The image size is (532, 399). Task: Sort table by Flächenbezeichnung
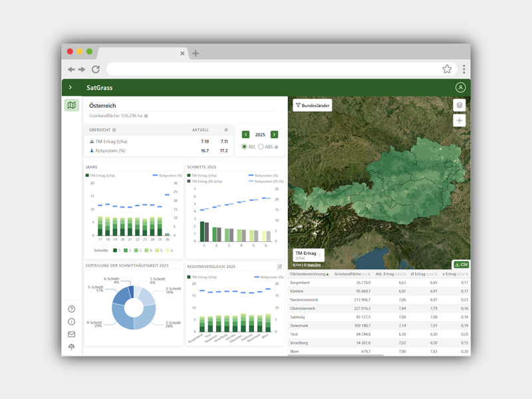pyautogui.click(x=309, y=274)
